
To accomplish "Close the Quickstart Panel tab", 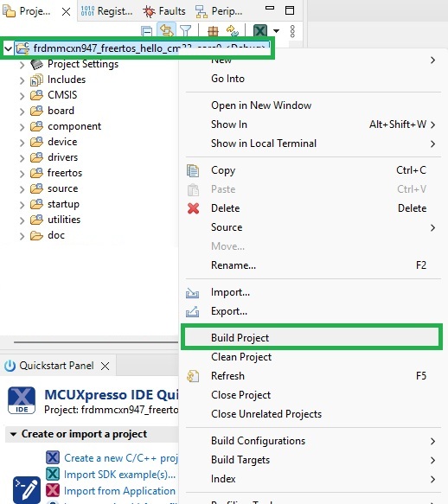I will 106,366.
